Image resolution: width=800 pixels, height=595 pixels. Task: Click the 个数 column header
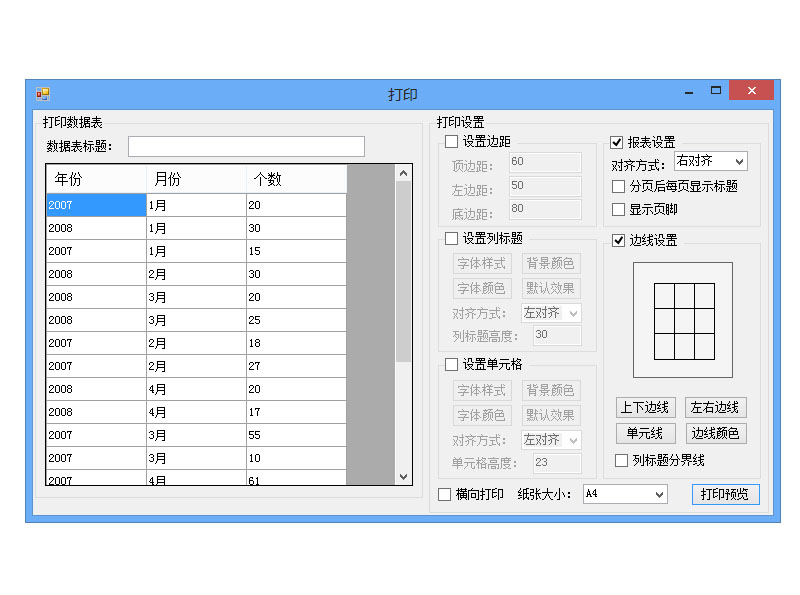coord(296,179)
